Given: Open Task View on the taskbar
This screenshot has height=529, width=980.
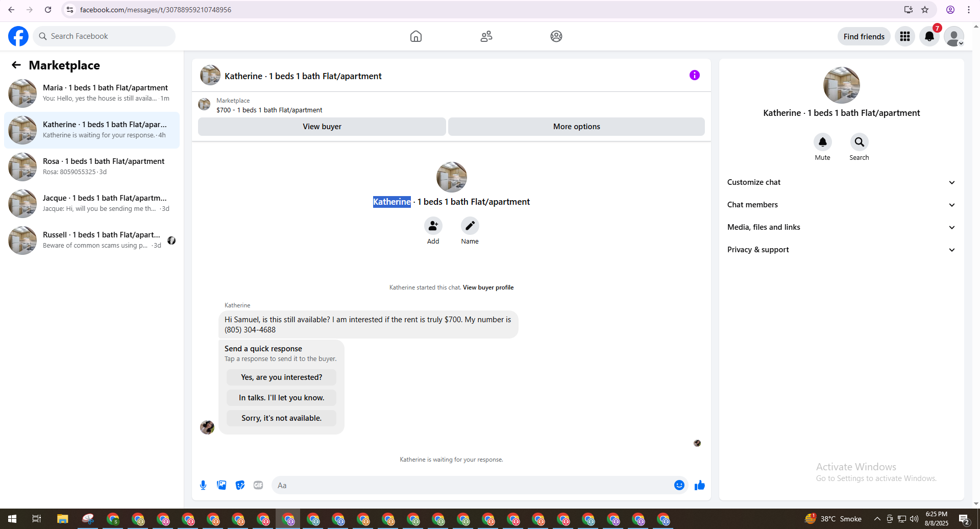Looking at the screenshot, I should 37,519.
